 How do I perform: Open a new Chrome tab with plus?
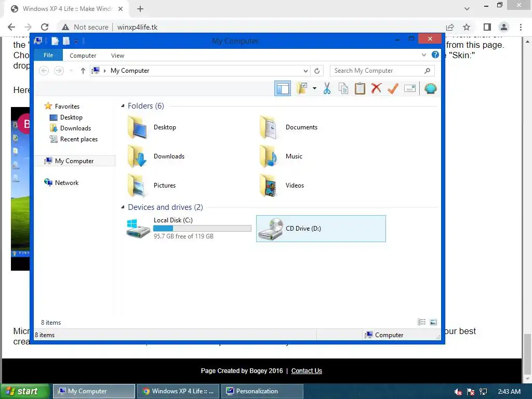(x=140, y=9)
